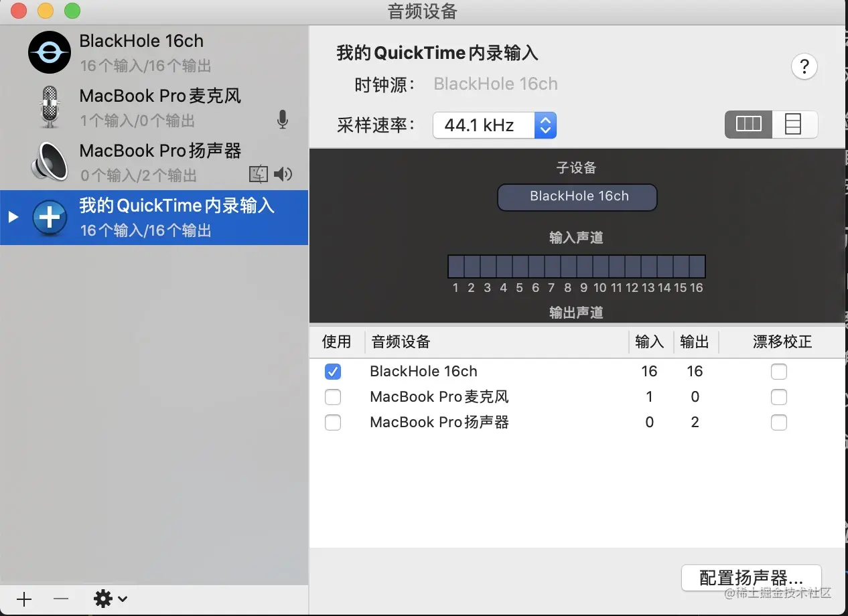
Task: Click input count 1 for MacBook Pro麦克风 row
Action: (x=649, y=397)
